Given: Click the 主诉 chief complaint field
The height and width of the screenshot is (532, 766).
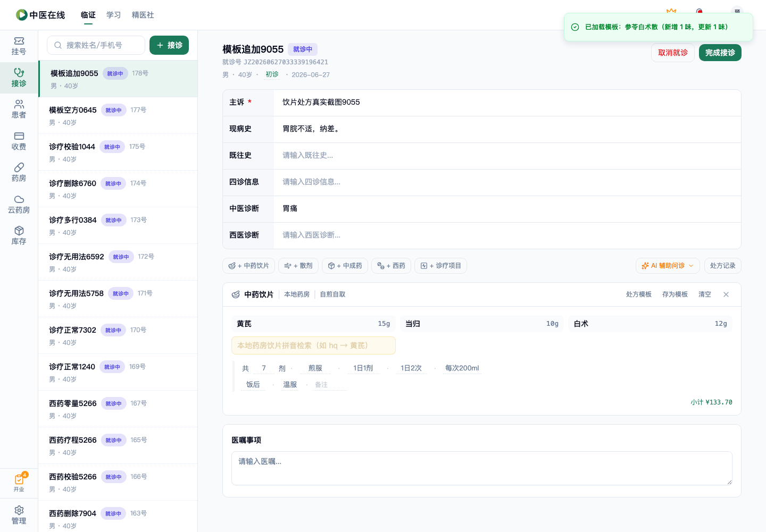Looking at the screenshot, I should [x=507, y=103].
